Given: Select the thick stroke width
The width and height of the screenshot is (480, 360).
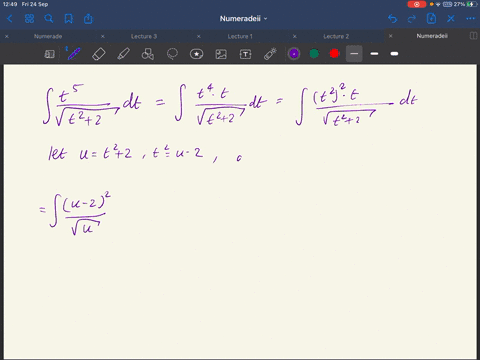Looking at the screenshot, I should [394, 54].
